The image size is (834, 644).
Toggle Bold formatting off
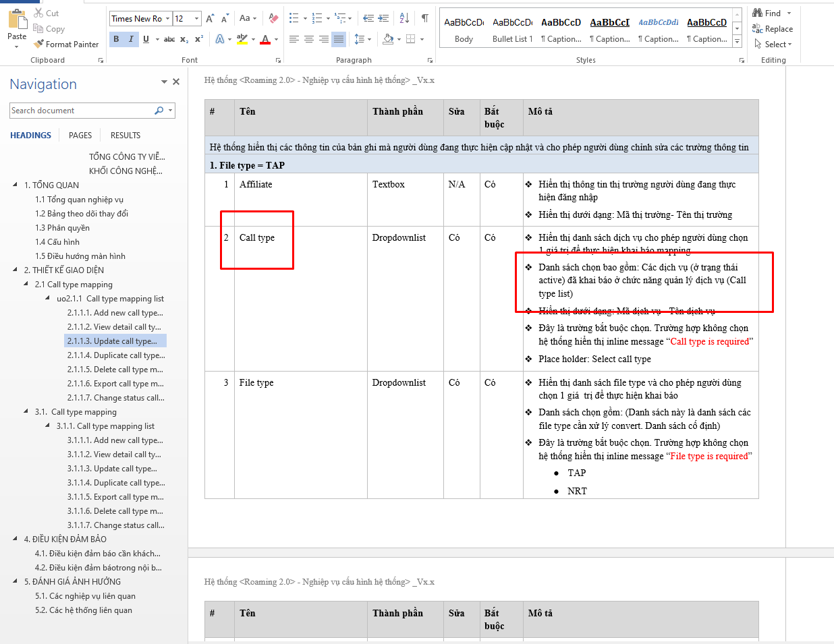click(x=116, y=39)
